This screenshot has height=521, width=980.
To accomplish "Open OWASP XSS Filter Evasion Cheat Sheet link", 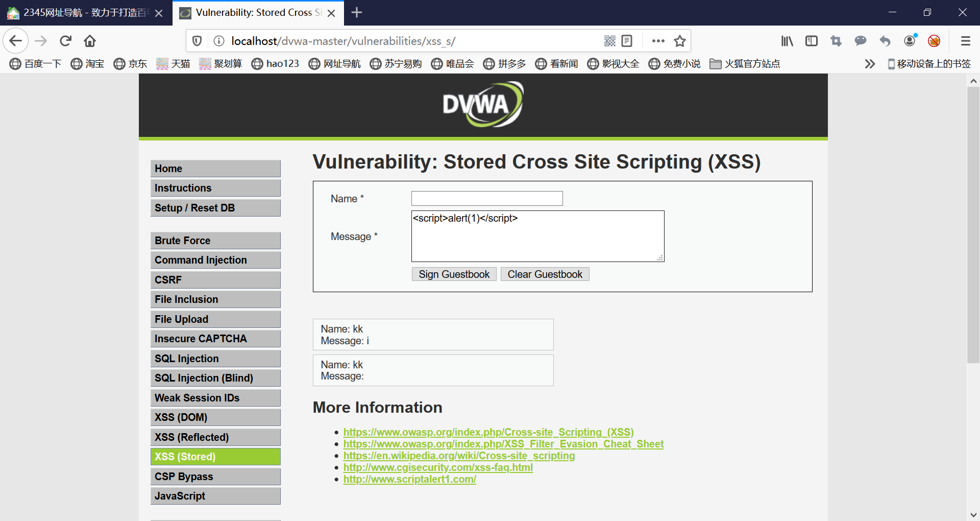I will coord(503,444).
